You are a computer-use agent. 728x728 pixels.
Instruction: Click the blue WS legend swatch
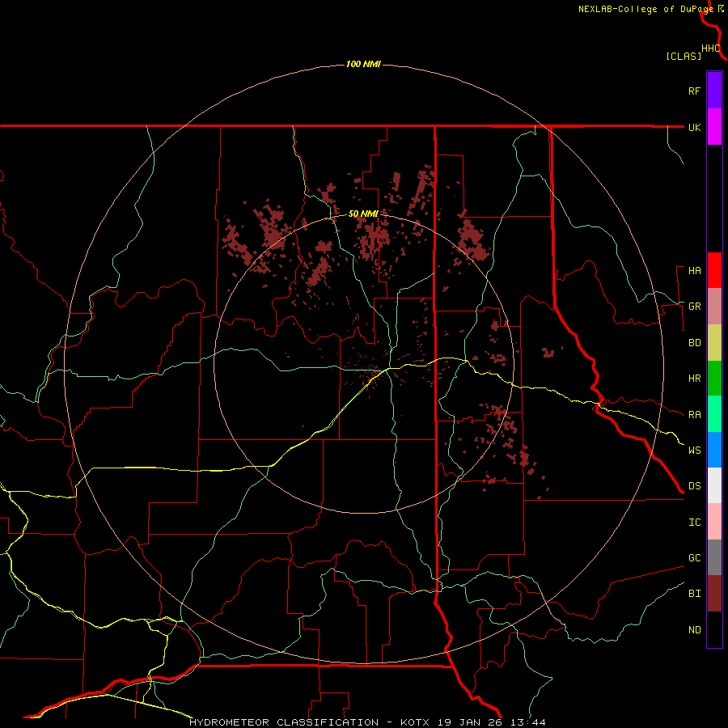pos(714,450)
